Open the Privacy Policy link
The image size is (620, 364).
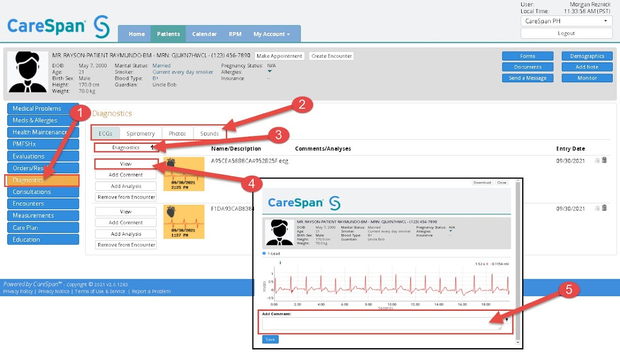(x=18, y=291)
